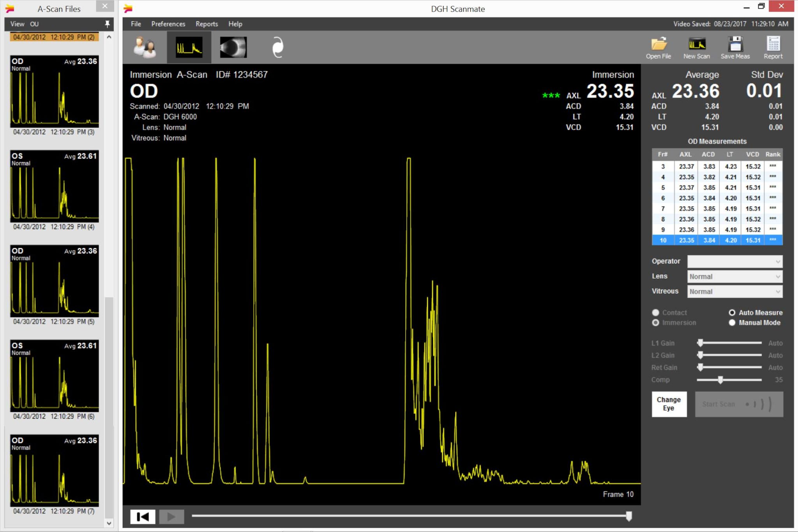This screenshot has height=532, width=798.
Task: Open the Reports menu
Action: [x=207, y=24]
